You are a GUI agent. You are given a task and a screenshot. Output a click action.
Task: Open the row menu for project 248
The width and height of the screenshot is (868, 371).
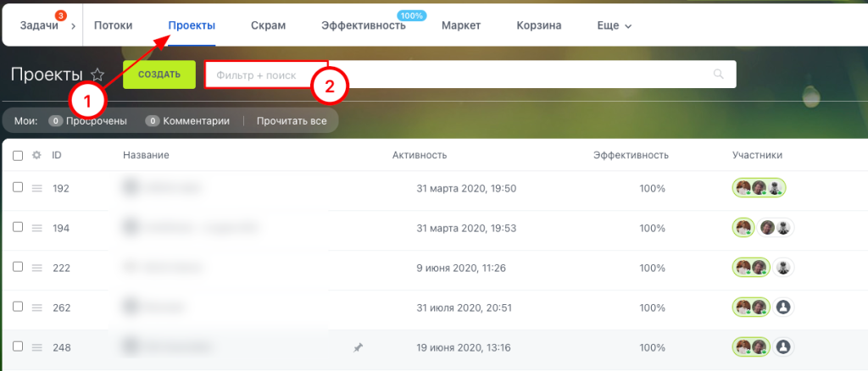pyautogui.click(x=37, y=348)
